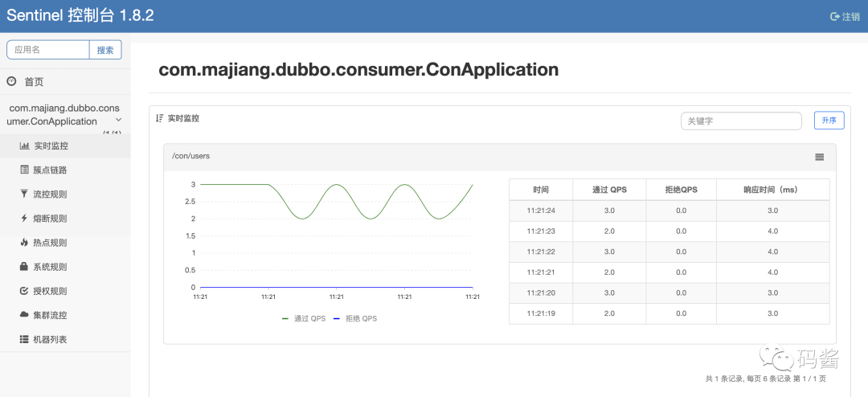Click the /con/users resource name
868x397 pixels.
(191, 156)
